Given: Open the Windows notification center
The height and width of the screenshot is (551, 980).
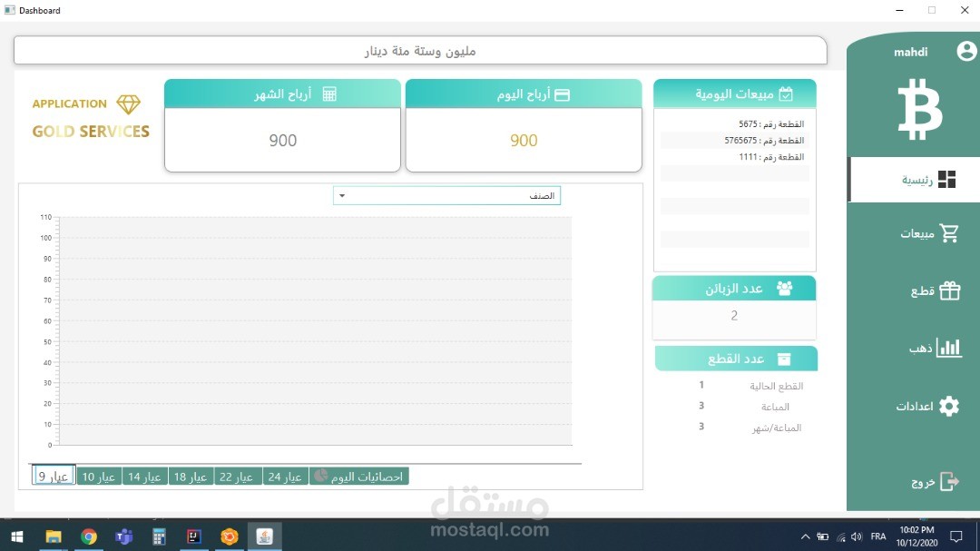Looking at the screenshot, I should tap(956, 536).
